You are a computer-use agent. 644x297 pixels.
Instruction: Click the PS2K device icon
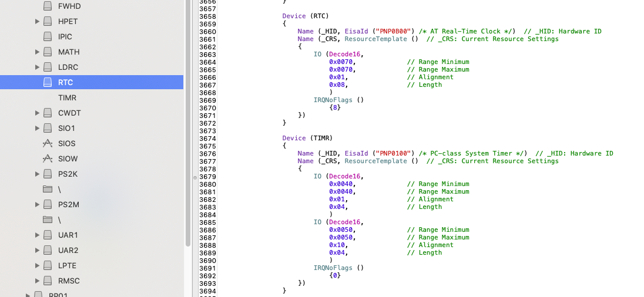pos(48,174)
